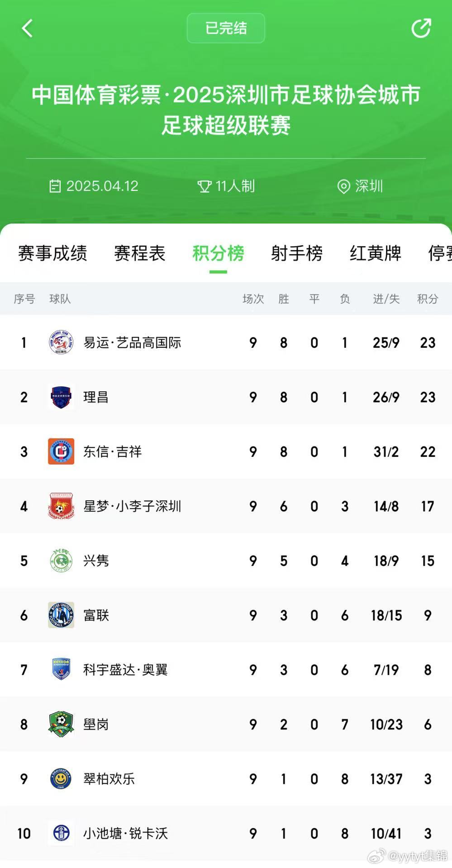
Task: Tap the 兴隽 green team logo
Action: (61, 561)
